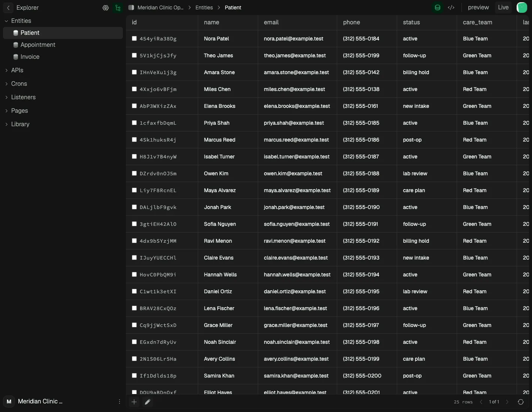The width and height of the screenshot is (532, 412).
Task: Select checkbox for Grace Miller row
Action: pos(134,325)
